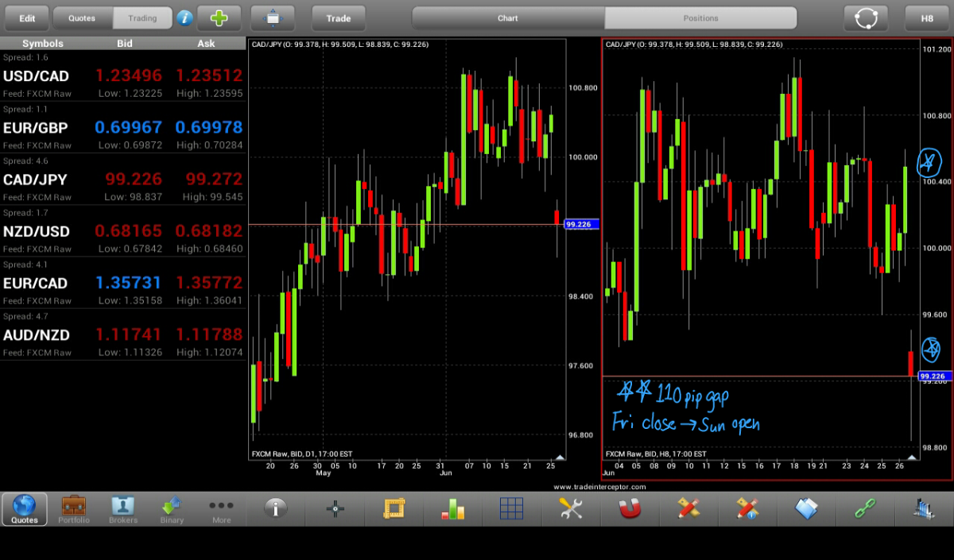This screenshot has height=560, width=954.
Task: Select the pencil and ruler drawing tool
Action: (x=688, y=508)
